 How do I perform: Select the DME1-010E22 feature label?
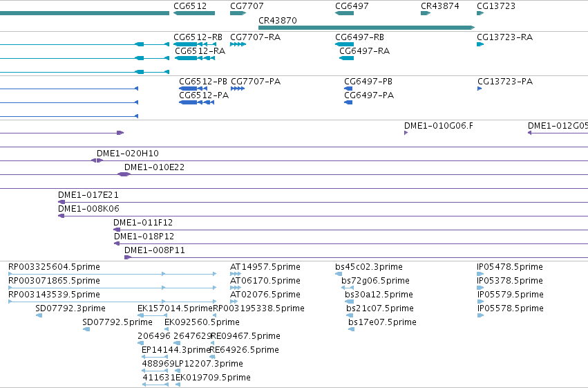coord(154,167)
